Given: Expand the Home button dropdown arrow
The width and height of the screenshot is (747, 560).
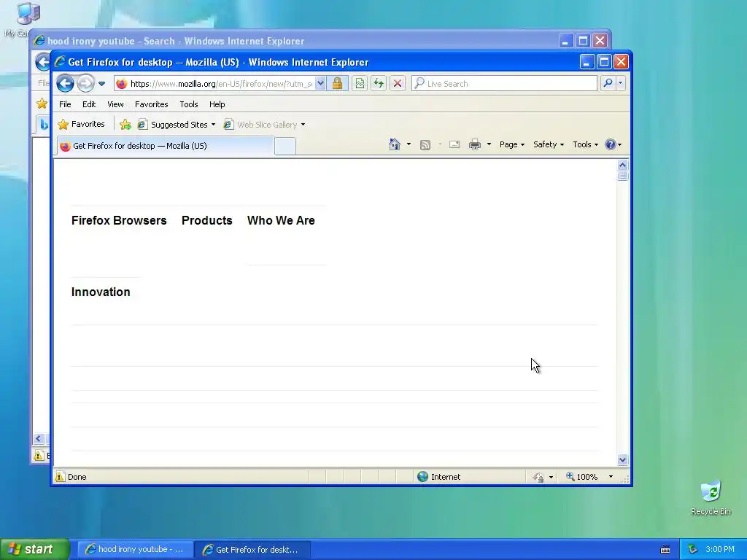Looking at the screenshot, I should [x=409, y=144].
